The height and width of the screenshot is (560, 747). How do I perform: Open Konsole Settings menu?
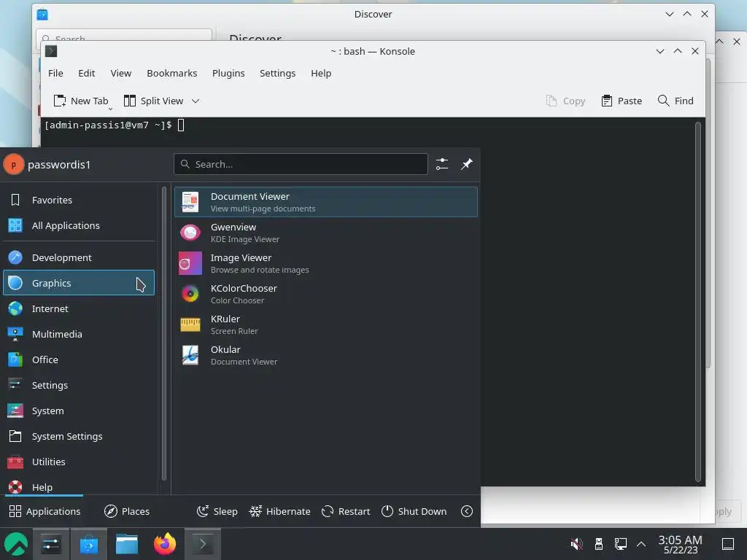tap(278, 74)
